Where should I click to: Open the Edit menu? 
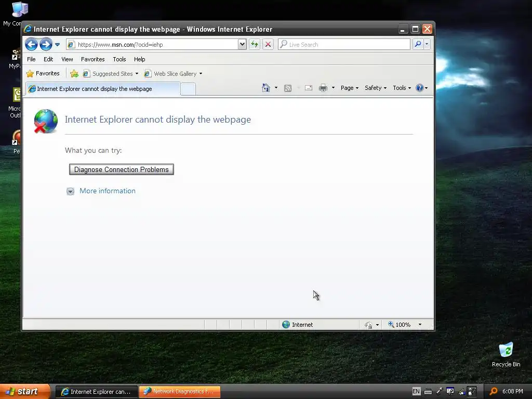[x=48, y=59]
